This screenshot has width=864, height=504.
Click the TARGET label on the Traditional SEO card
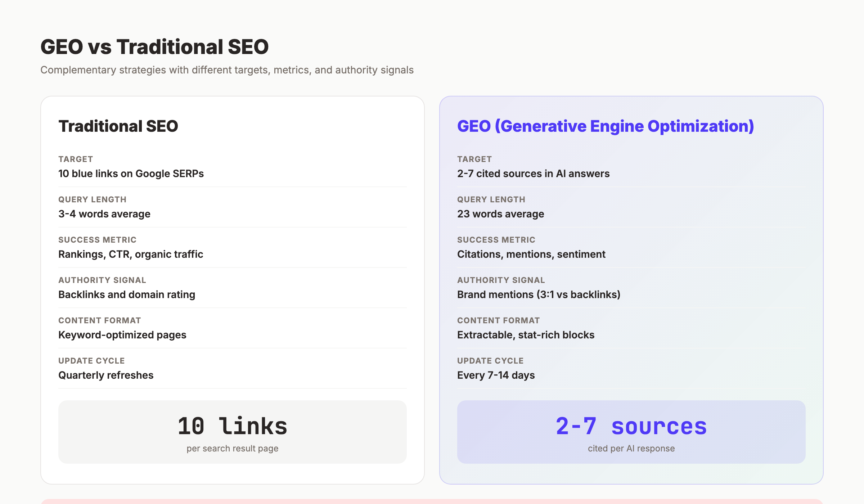pos(75,159)
